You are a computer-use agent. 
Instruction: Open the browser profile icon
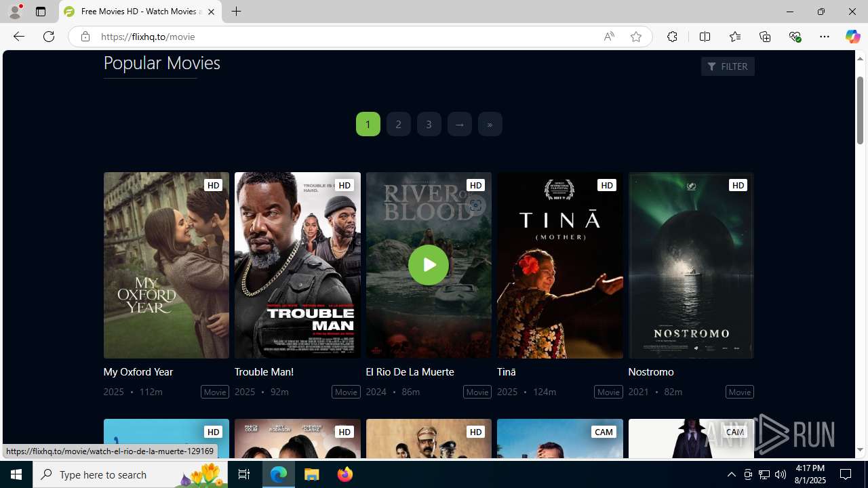15,12
